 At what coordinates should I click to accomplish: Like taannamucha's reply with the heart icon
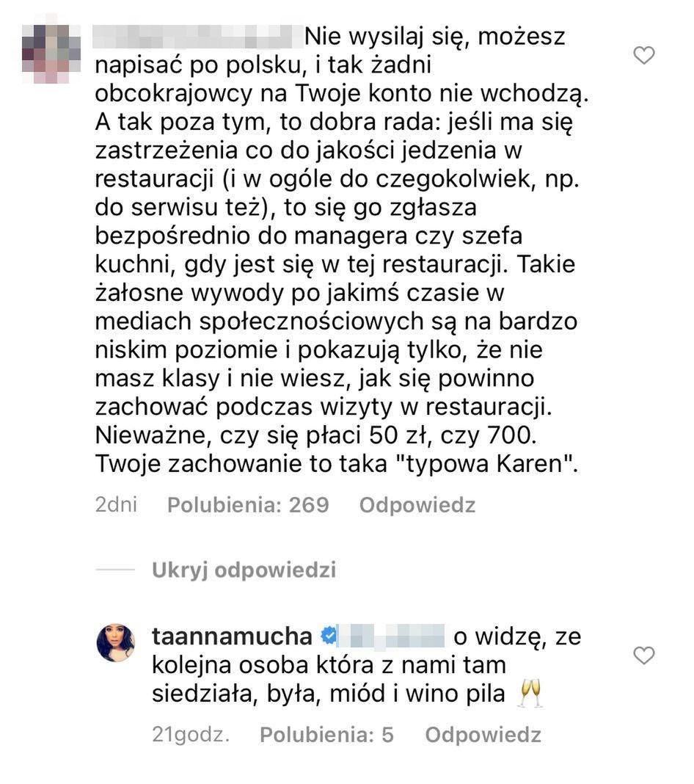point(643,655)
